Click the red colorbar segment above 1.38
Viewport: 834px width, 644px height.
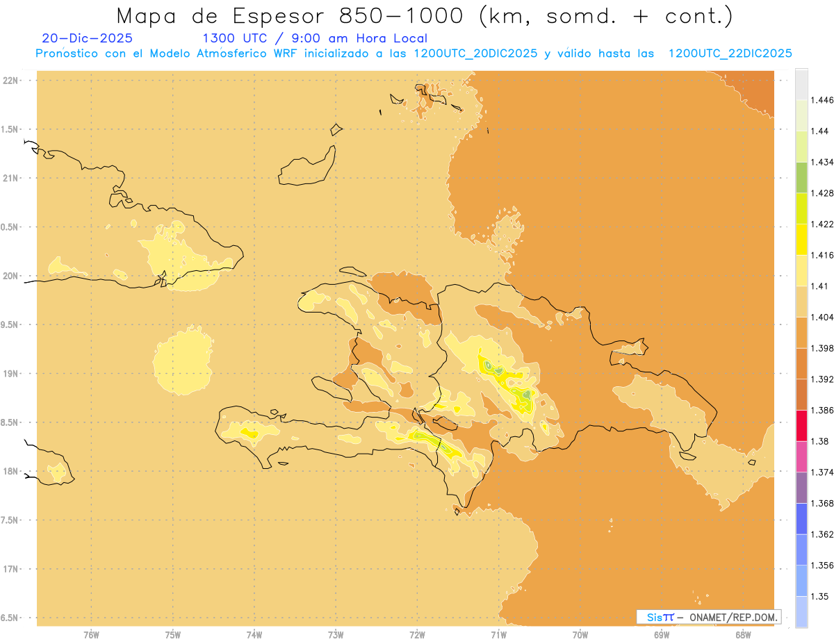pos(801,425)
